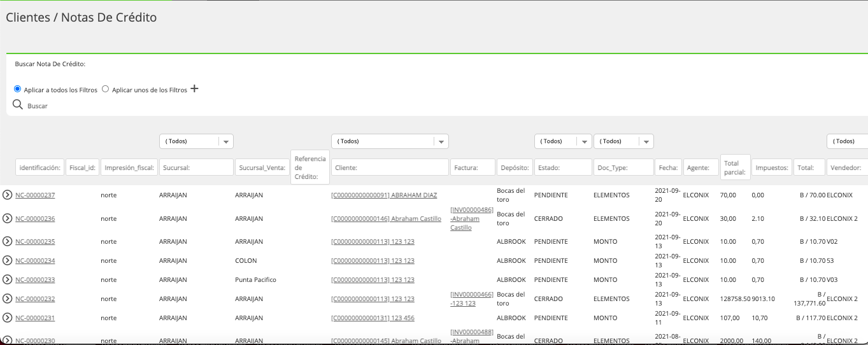Expand row arrow for NC-00000232
Viewport: 868px width, 345px height.
(8, 299)
